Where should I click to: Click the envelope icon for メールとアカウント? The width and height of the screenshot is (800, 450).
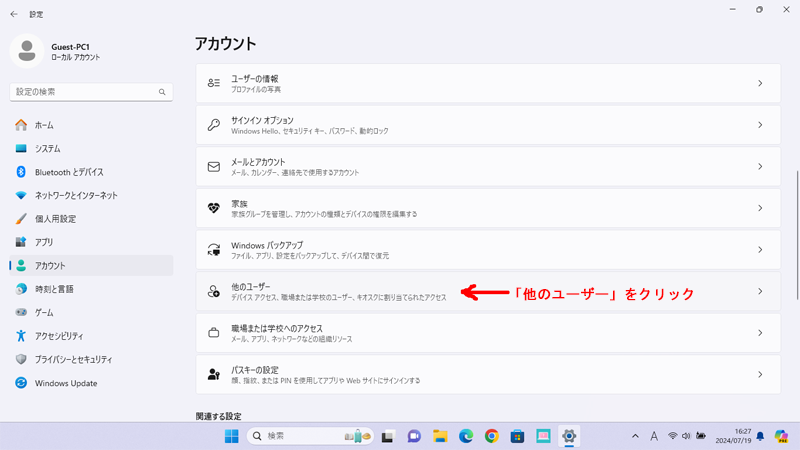pos(213,167)
